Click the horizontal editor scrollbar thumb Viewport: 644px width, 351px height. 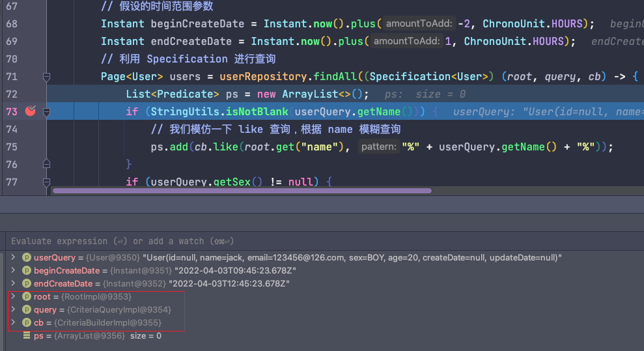point(242,191)
